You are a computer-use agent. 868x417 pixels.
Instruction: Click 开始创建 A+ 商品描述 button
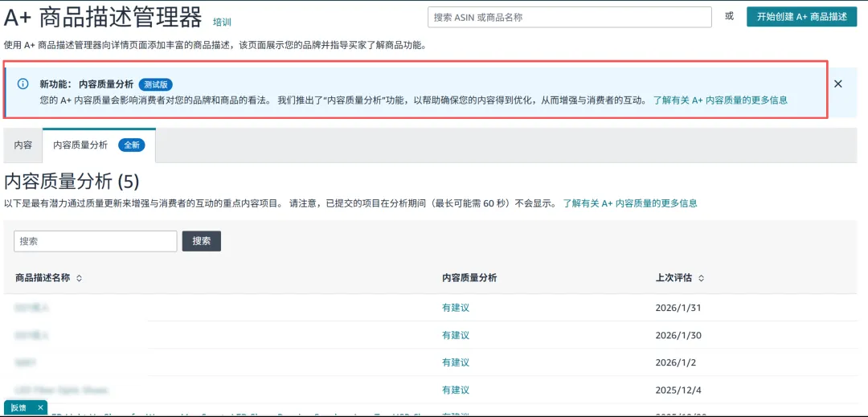pyautogui.click(x=801, y=17)
